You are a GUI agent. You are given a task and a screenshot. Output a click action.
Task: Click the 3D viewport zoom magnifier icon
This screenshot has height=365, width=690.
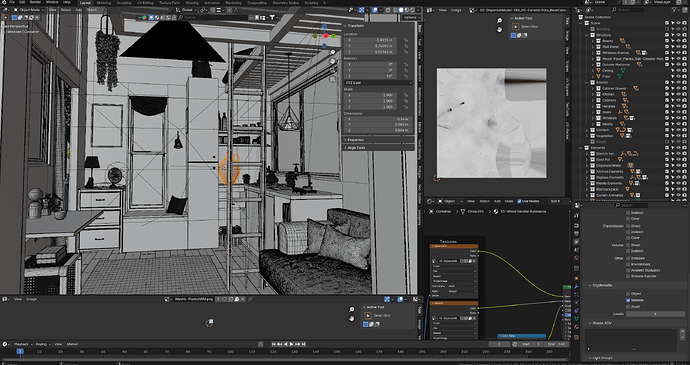tap(333, 52)
